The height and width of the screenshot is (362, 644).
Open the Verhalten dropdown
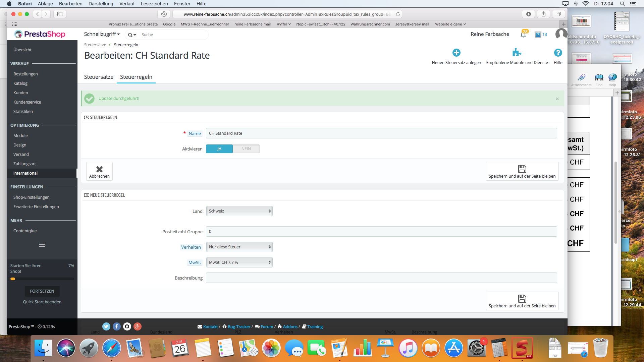pos(239,247)
